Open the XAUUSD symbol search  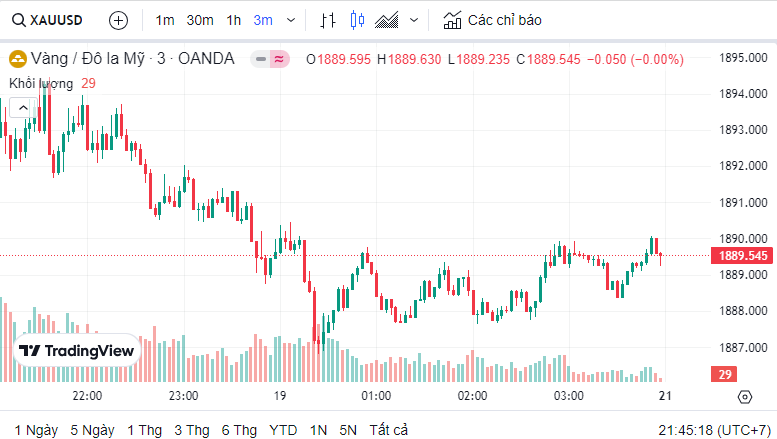(x=50, y=20)
